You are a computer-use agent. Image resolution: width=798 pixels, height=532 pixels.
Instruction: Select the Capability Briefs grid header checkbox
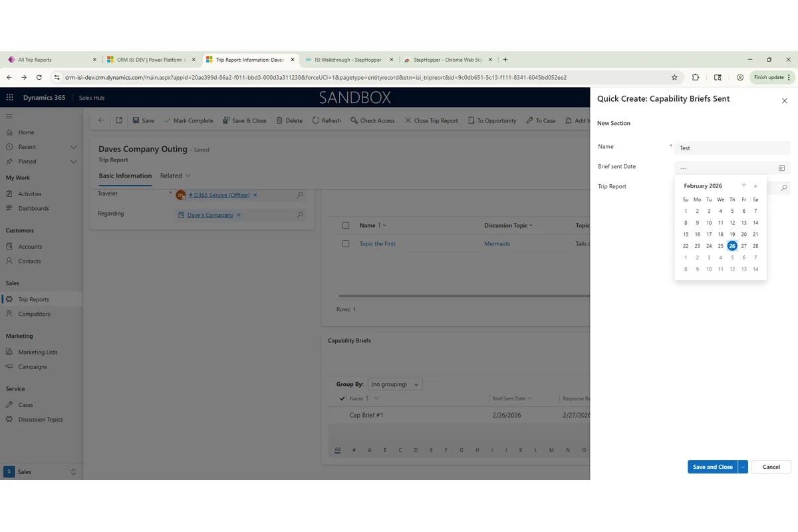pyautogui.click(x=342, y=398)
